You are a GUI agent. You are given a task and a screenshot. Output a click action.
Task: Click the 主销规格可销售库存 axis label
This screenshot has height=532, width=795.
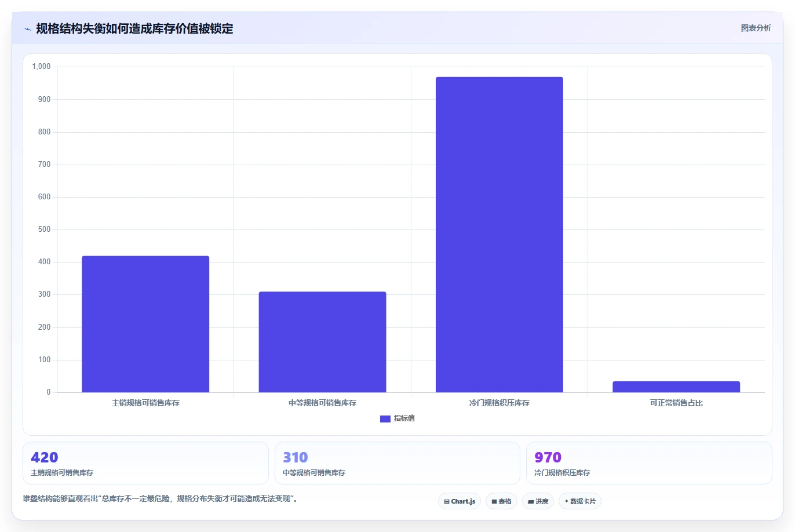click(x=145, y=403)
